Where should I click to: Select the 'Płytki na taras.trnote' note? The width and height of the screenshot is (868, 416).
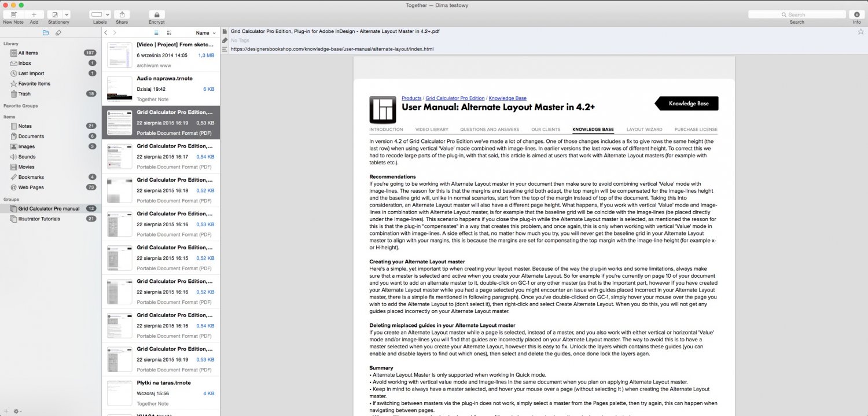161,393
